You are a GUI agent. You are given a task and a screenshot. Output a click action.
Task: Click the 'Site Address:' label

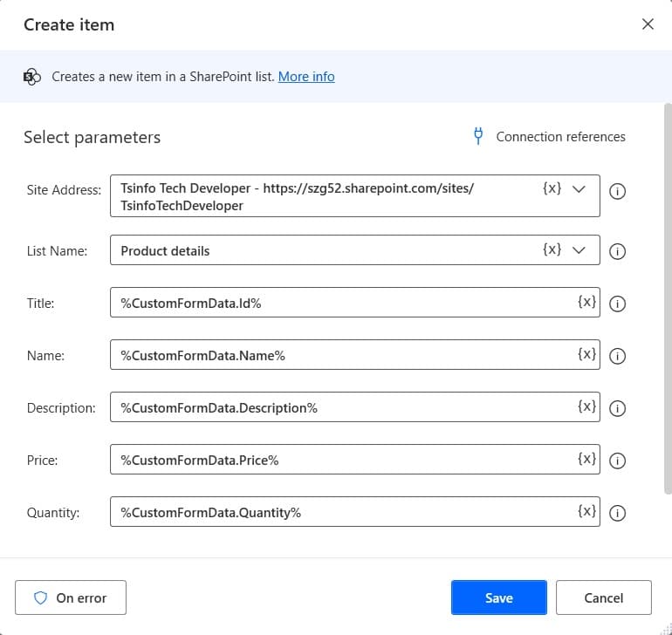[64, 190]
